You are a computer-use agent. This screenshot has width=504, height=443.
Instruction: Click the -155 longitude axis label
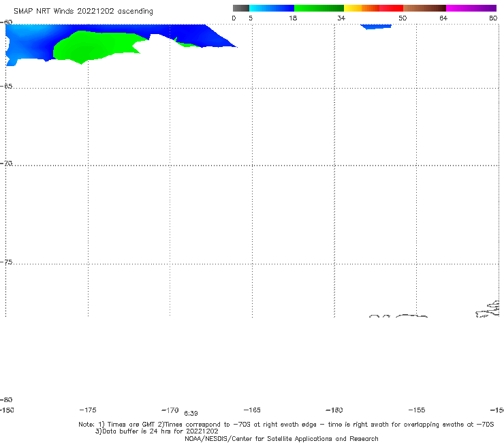tap(417, 410)
